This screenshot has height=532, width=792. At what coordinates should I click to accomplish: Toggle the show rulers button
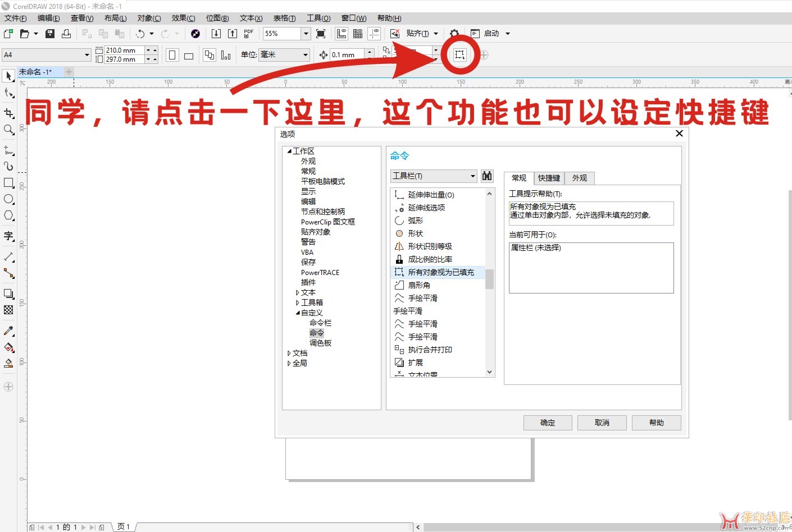[342, 34]
